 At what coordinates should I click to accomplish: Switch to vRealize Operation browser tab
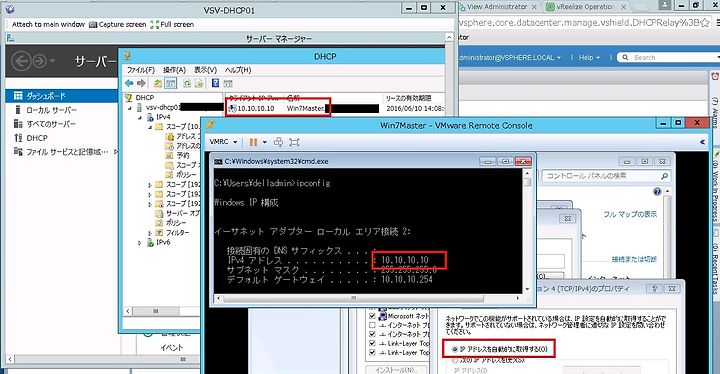pos(585,7)
